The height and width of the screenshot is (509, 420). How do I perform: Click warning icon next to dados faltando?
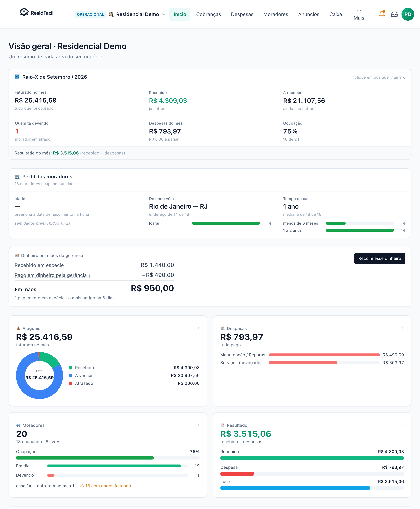(x=82, y=486)
